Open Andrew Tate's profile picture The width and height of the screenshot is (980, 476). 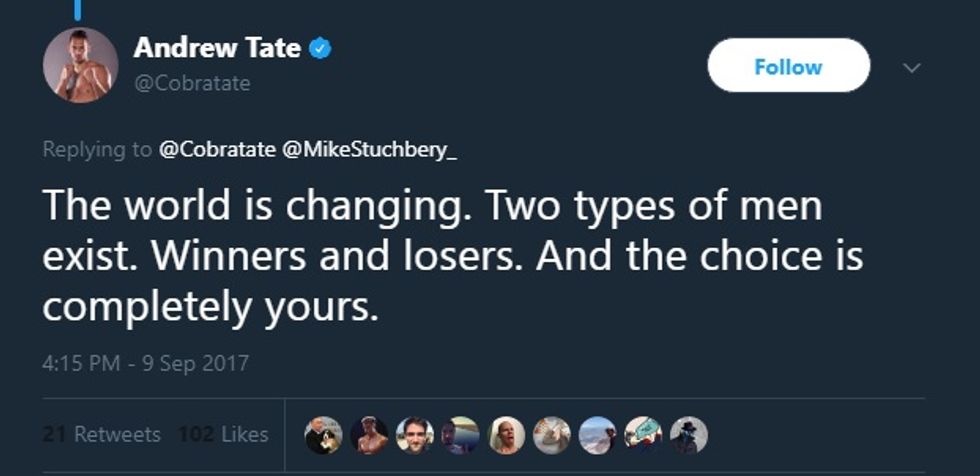click(80, 65)
